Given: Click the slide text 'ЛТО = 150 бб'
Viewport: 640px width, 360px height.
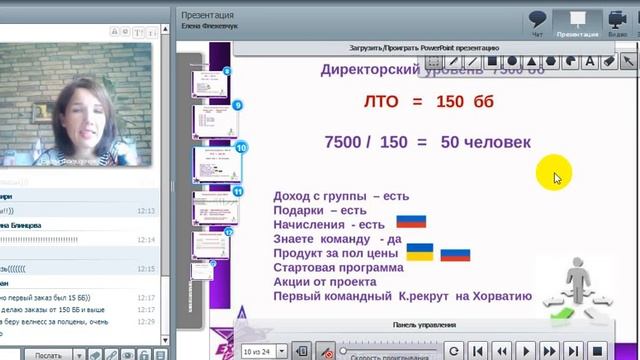Looking at the screenshot, I should point(429,102).
